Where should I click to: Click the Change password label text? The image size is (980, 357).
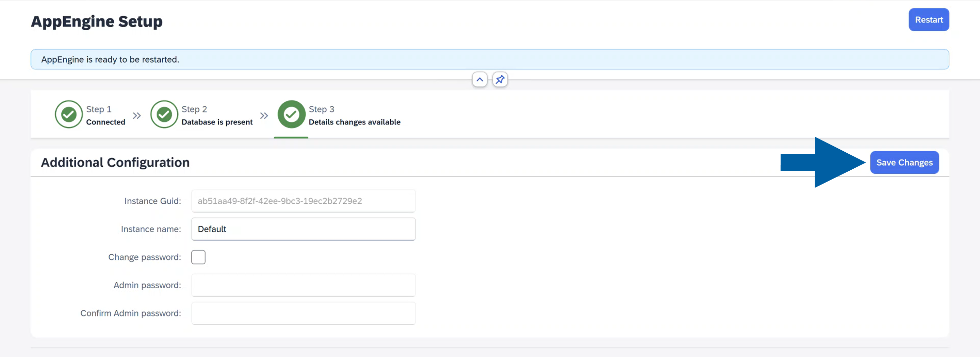[x=145, y=257]
